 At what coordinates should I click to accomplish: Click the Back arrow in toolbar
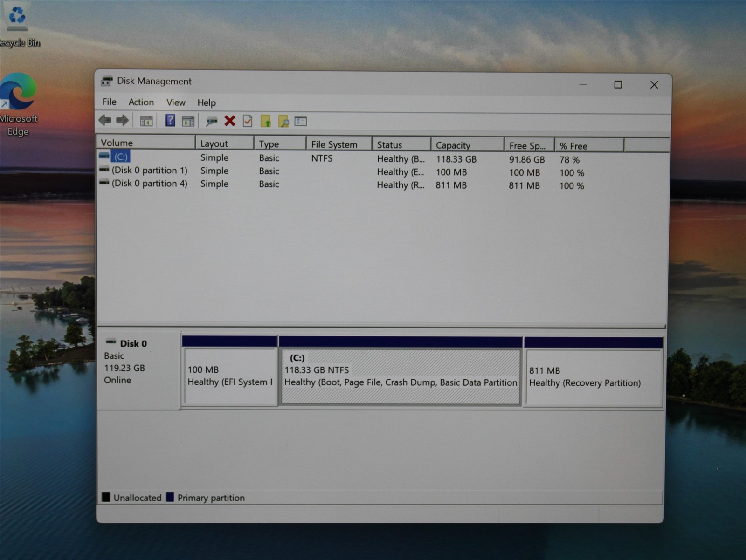(x=105, y=120)
